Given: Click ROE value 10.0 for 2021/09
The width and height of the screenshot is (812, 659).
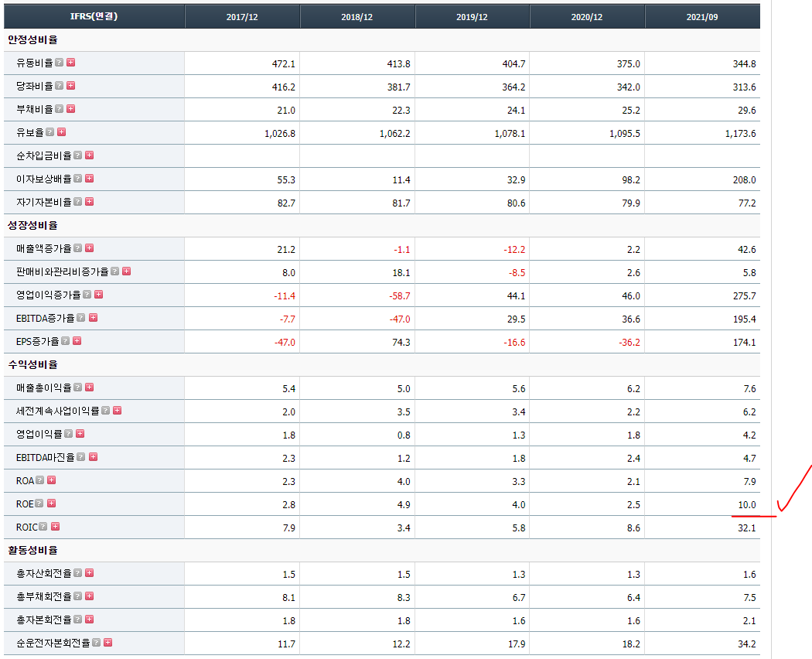Looking at the screenshot, I should (x=747, y=504).
